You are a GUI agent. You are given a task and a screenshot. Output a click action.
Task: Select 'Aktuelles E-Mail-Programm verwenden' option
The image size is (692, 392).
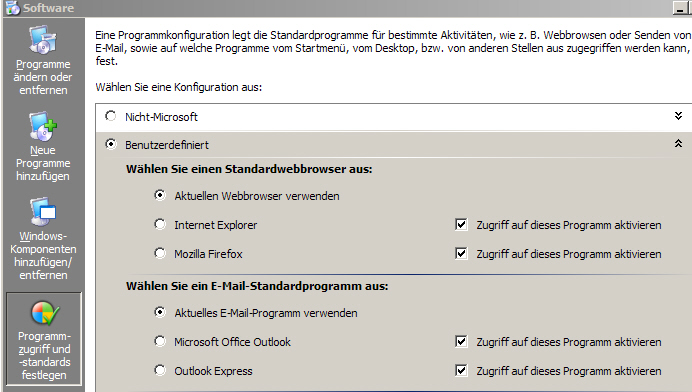click(160, 312)
